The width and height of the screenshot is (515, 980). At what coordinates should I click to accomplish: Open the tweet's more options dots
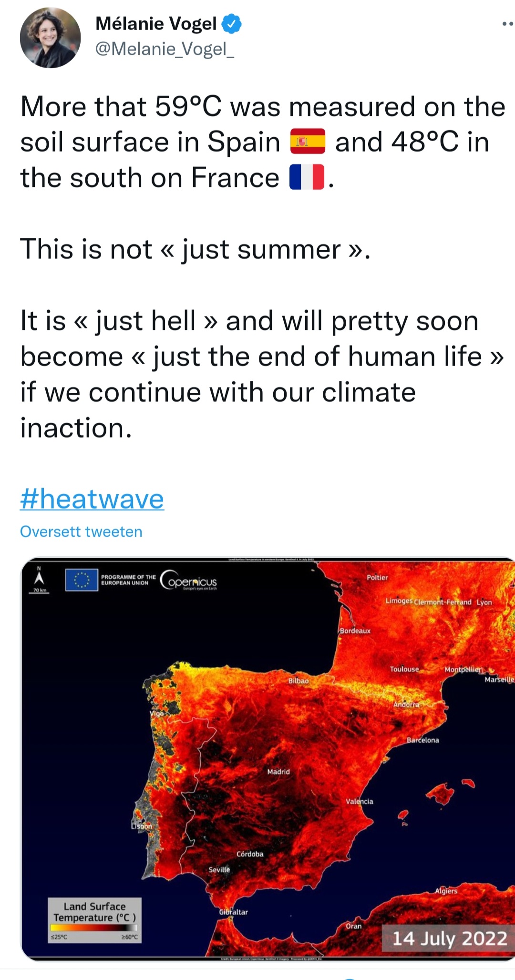(x=507, y=23)
